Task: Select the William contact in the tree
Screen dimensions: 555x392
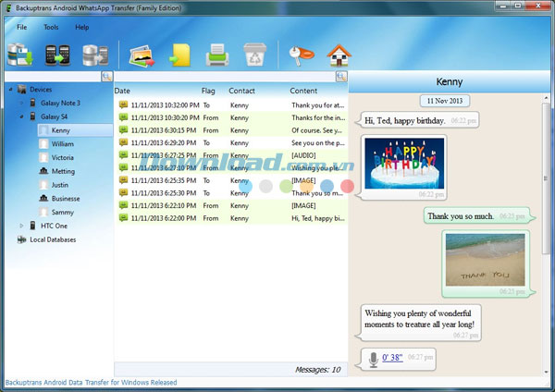Action: point(62,144)
